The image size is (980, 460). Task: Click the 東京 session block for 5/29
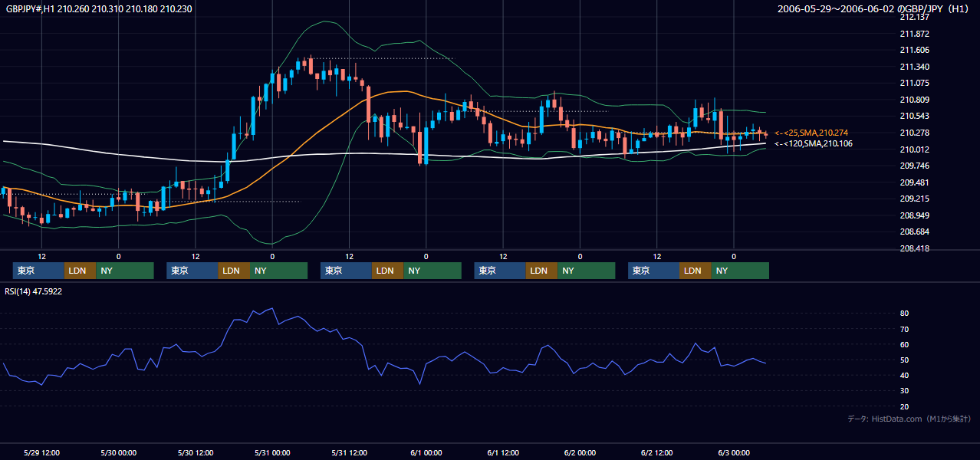(38, 271)
